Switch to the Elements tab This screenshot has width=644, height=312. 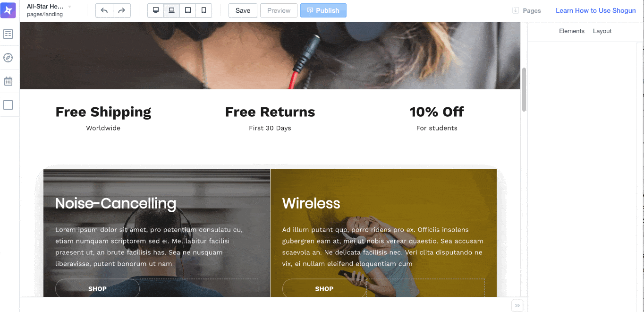tap(572, 31)
